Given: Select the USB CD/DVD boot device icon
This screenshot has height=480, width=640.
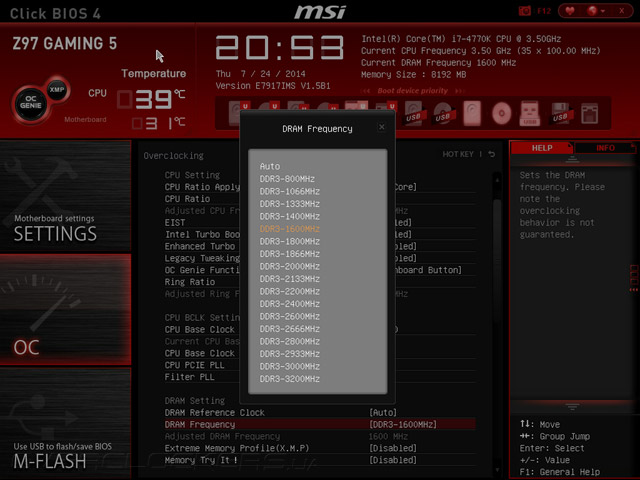Looking at the screenshot, I should click(442, 113).
